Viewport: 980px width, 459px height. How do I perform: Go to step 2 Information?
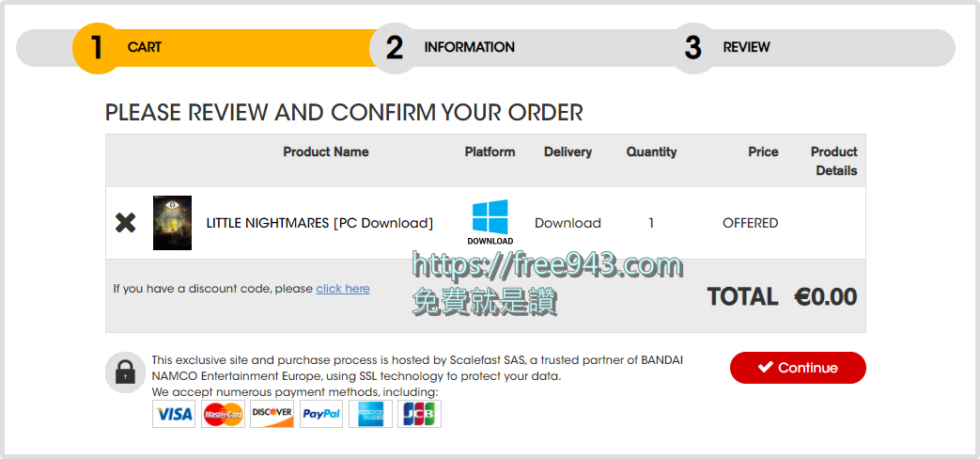(469, 48)
